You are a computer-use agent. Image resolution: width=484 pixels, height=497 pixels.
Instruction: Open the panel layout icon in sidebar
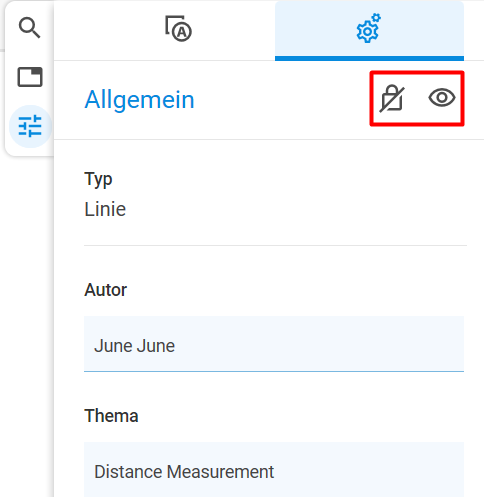[30, 77]
